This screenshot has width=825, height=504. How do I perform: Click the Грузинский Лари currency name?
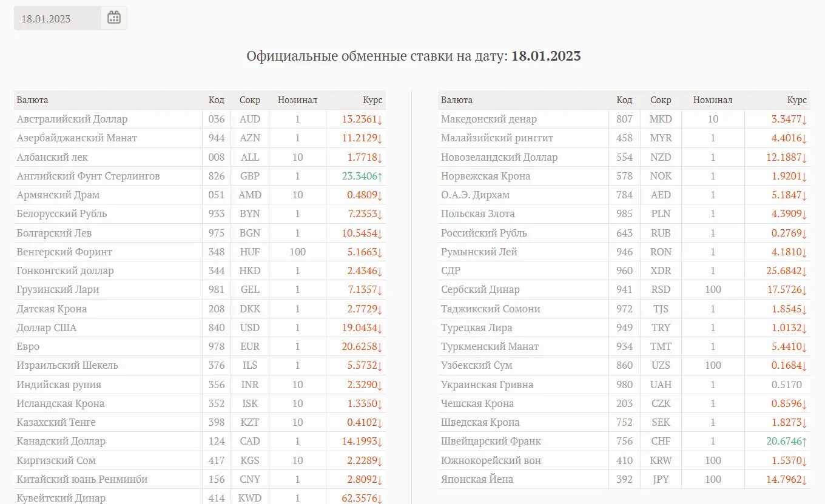[58, 290]
